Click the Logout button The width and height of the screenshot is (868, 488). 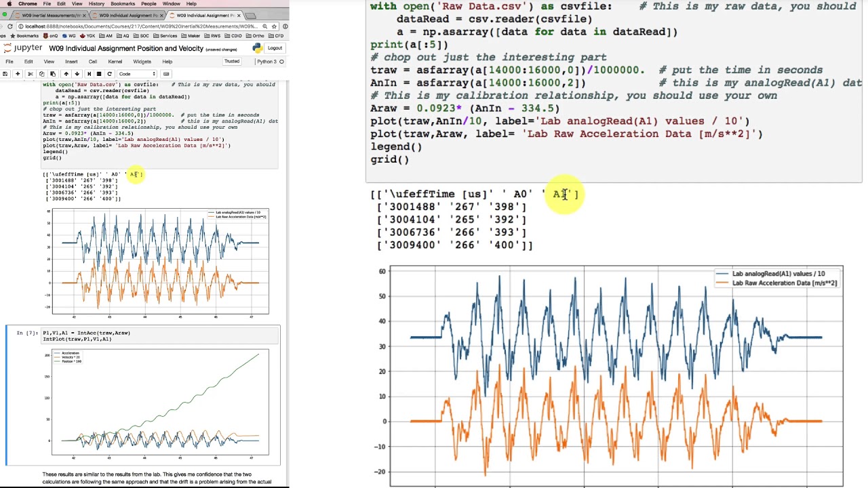[275, 48]
